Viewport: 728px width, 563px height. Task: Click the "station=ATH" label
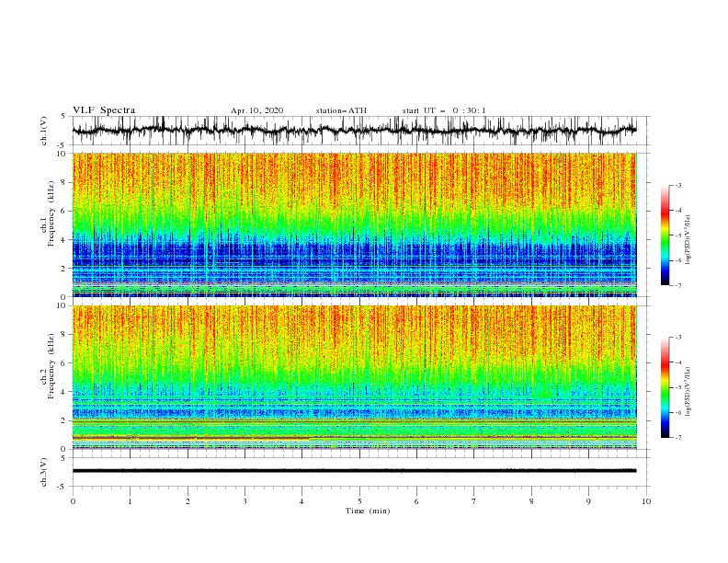point(341,110)
